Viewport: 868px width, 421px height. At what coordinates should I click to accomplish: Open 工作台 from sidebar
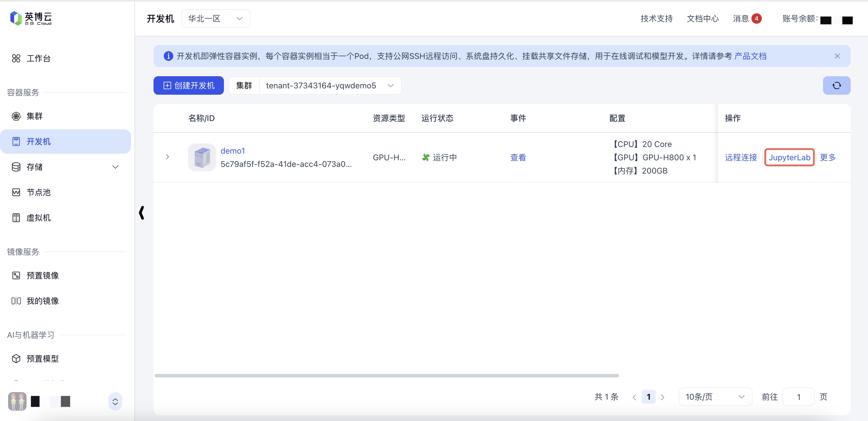(38, 59)
